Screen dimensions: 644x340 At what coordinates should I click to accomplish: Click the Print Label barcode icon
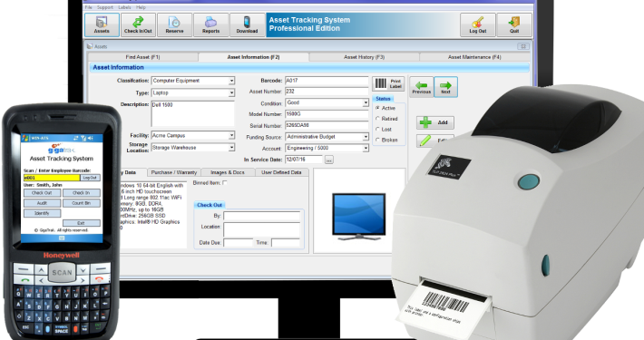[388, 83]
